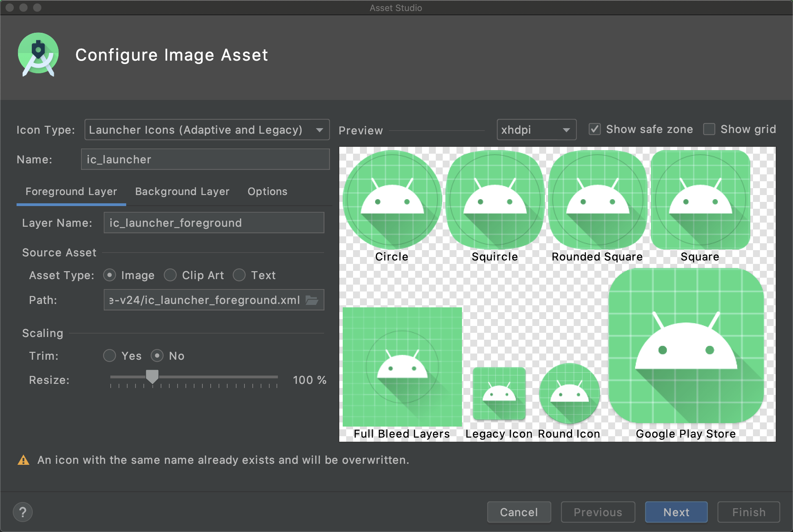Click the Resize slider handle
This screenshot has height=532, width=793.
pos(152,377)
